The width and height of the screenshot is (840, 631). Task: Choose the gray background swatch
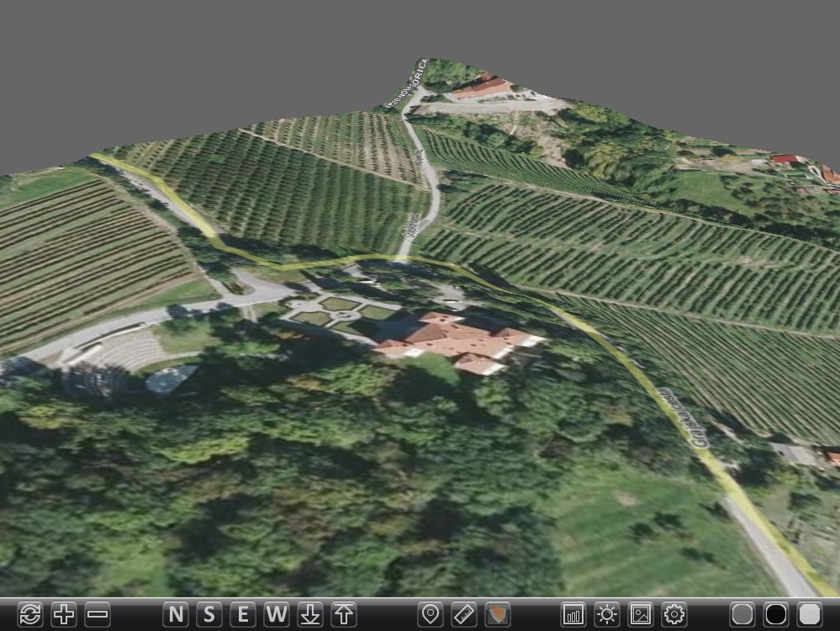tap(742, 614)
